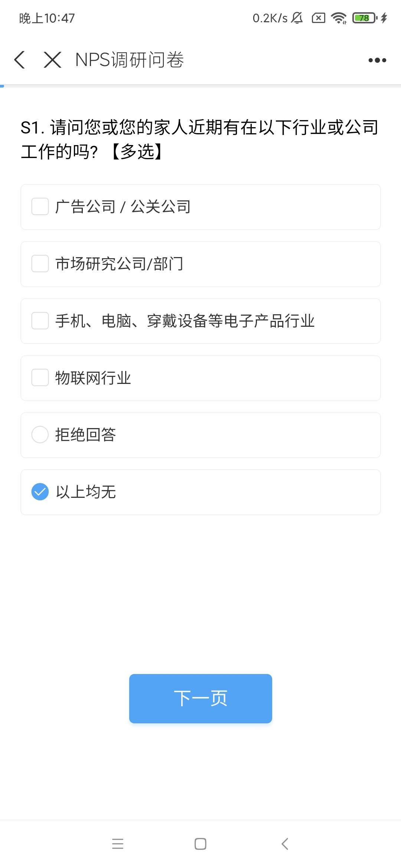Screen dimensions: 401x868
Task: Open the three-dot more options menu
Action: 377,60
